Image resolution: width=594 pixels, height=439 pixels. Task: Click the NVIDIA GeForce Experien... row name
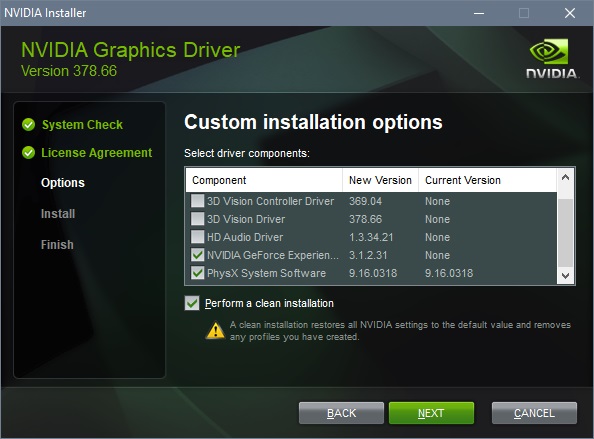pos(273,255)
